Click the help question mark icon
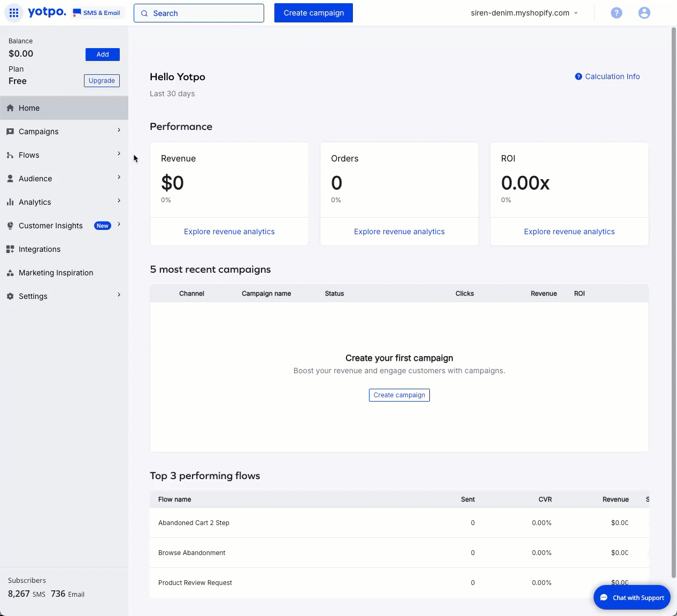 point(617,13)
